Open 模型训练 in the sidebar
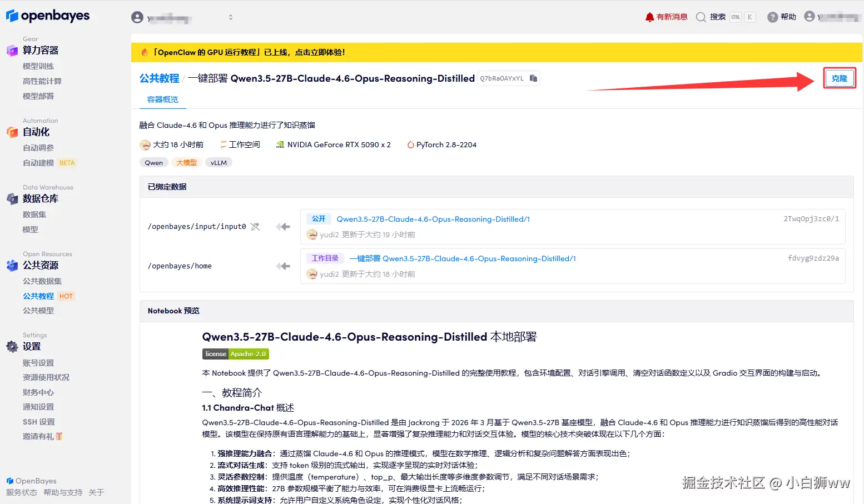The height and width of the screenshot is (504, 864). coord(38,66)
